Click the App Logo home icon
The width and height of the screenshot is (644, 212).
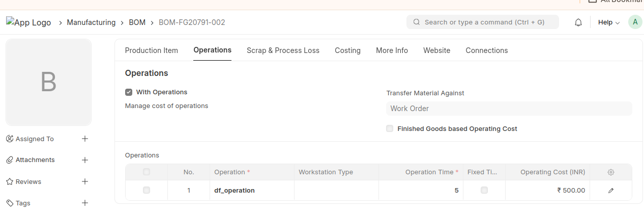28,22
